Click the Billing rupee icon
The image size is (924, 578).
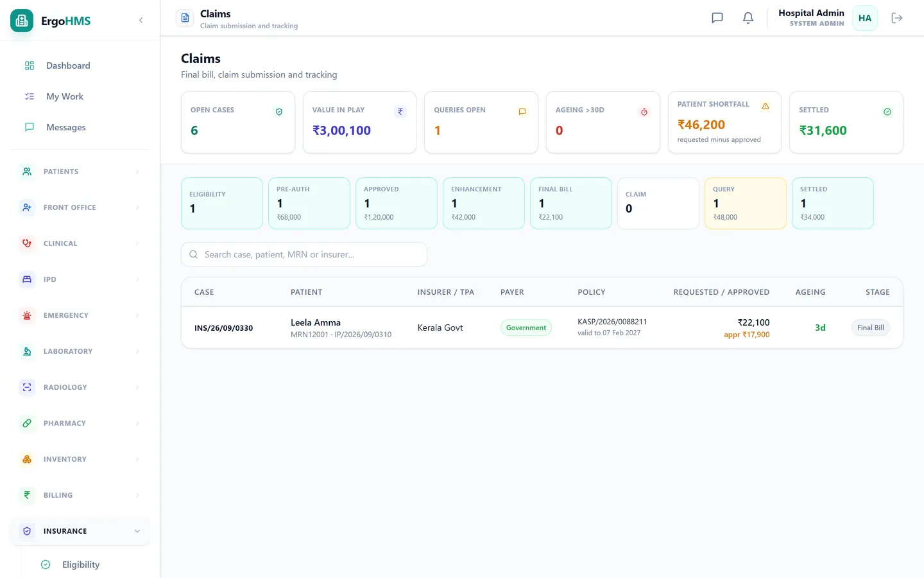pos(27,495)
